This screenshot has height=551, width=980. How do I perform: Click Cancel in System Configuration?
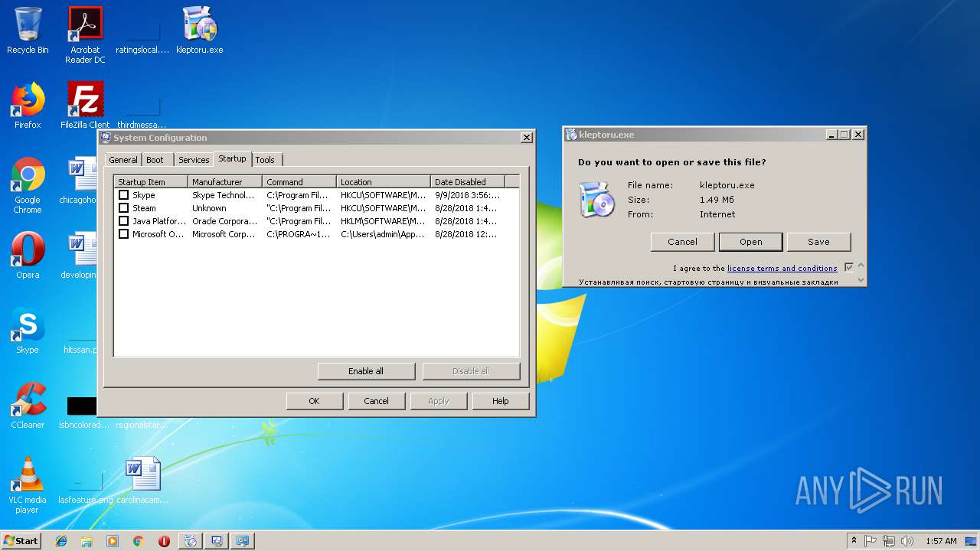coord(376,401)
